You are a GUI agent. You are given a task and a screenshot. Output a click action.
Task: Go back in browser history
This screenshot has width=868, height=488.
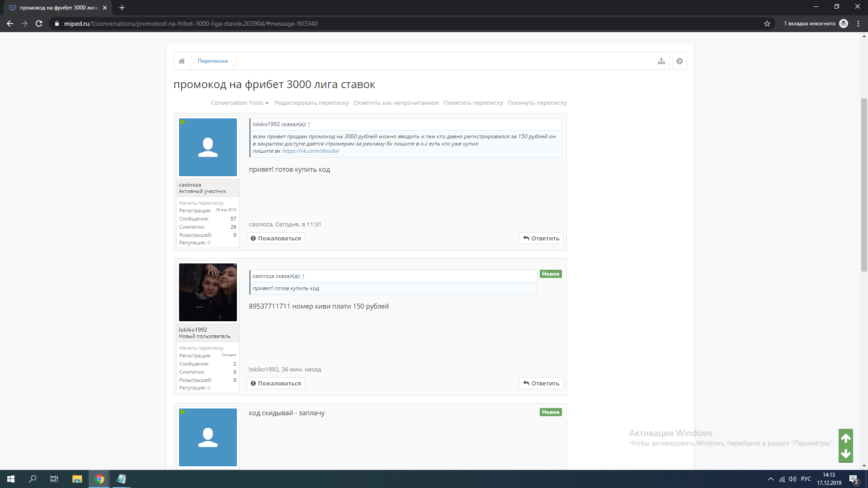coord(10,23)
